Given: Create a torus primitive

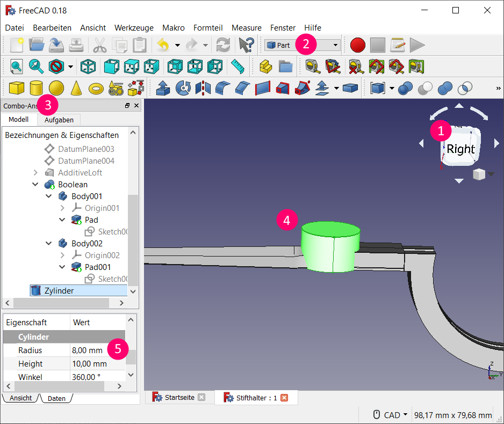Looking at the screenshot, I should point(96,88).
